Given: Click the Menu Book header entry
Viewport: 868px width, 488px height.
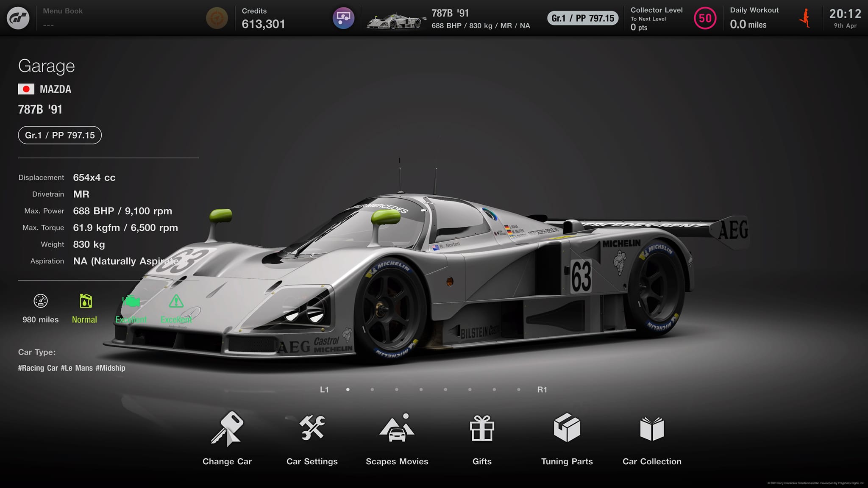Looking at the screenshot, I should pos(63,18).
